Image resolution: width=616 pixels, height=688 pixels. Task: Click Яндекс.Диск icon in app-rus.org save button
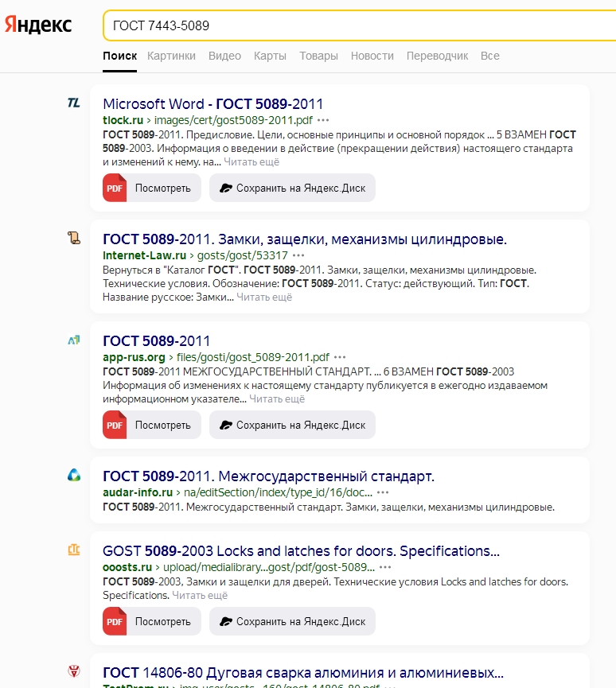point(226,426)
